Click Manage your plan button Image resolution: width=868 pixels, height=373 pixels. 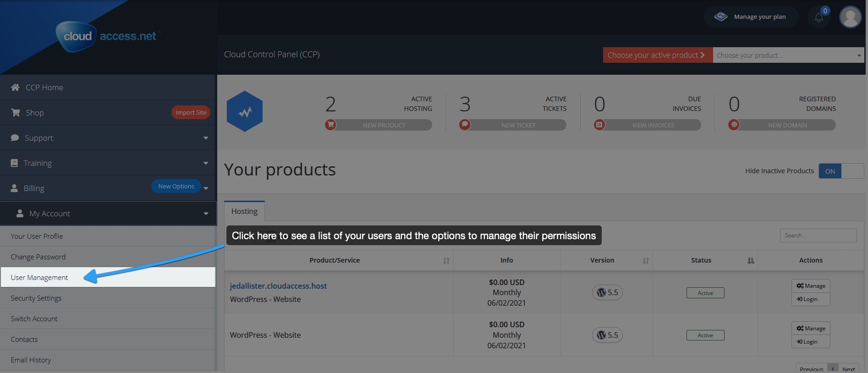pos(751,17)
